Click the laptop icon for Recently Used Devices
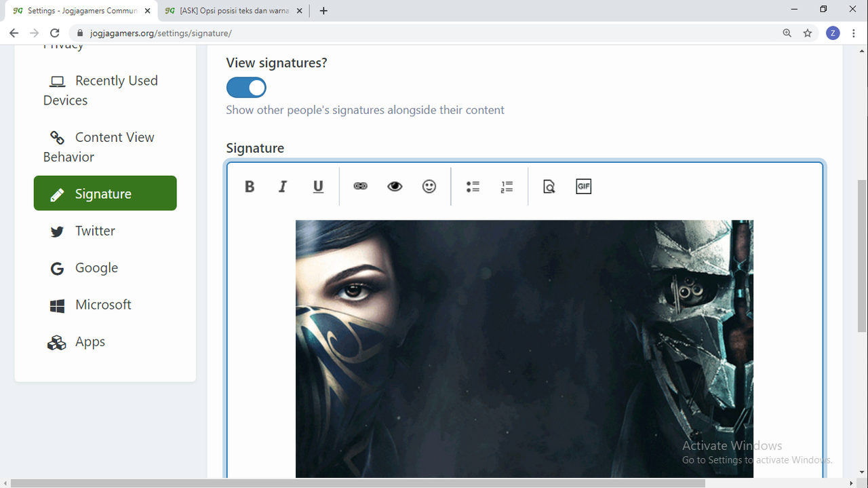Image resolution: width=868 pixels, height=488 pixels. click(58, 81)
